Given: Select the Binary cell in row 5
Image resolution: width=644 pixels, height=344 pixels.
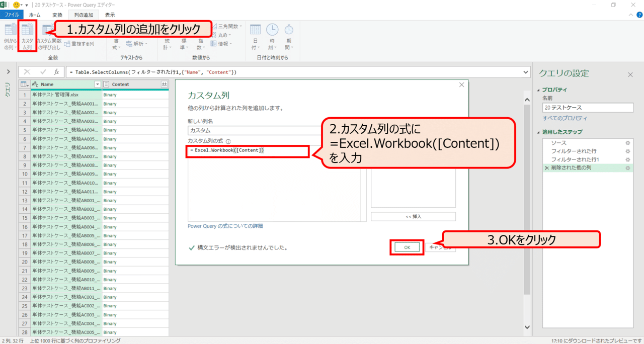Looking at the screenshot, I should tap(135, 130).
